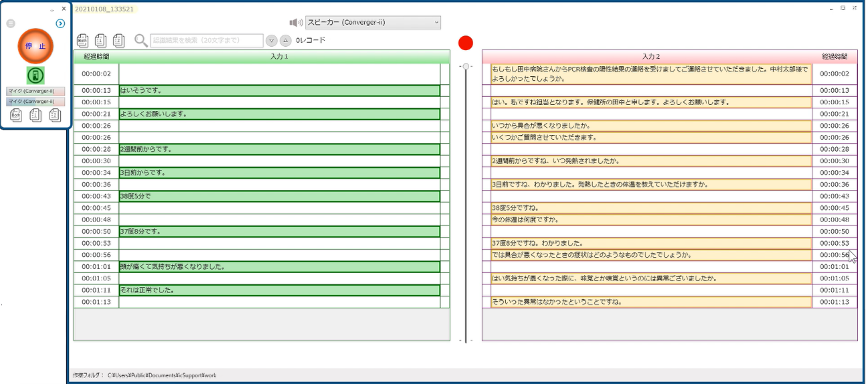Click the input 2 copy icon in small panel
This screenshot has height=384, width=868.
click(x=55, y=116)
